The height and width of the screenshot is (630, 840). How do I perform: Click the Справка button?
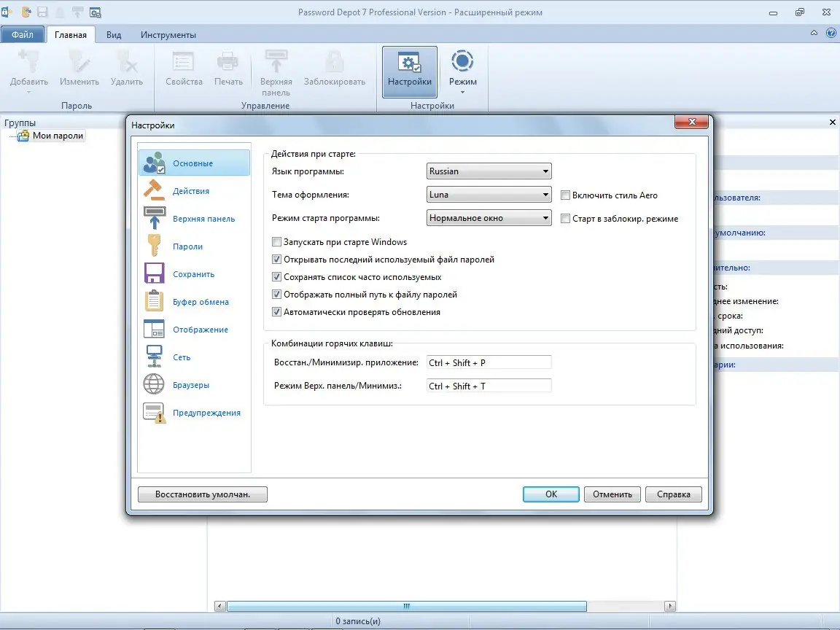click(x=674, y=494)
